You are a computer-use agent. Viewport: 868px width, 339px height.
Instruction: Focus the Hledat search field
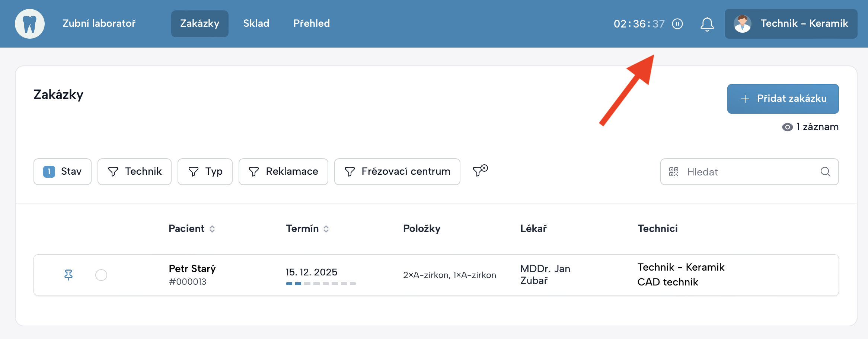(748, 172)
